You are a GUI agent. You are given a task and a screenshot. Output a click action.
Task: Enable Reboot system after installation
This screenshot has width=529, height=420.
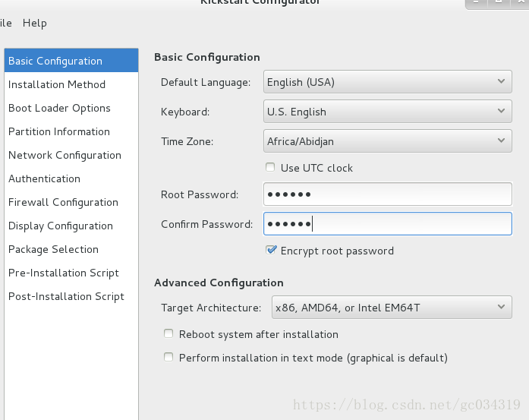pyautogui.click(x=168, y=334)
